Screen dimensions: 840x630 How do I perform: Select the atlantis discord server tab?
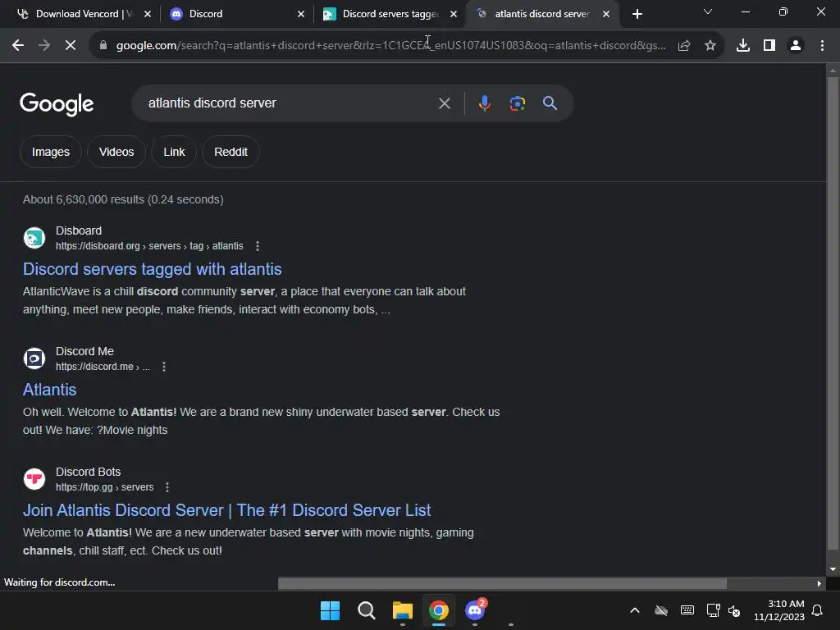542,14
